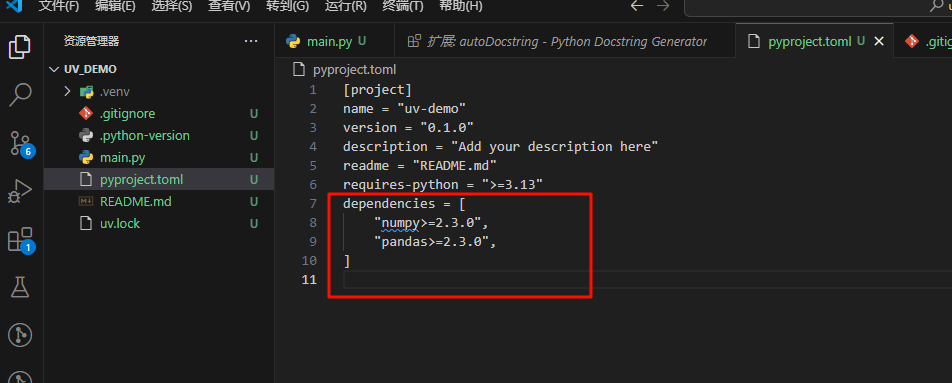Open the 选择(S) menu
Image resolution: width=952 pixels, height=383 pixels.
(x=172, y=6)
